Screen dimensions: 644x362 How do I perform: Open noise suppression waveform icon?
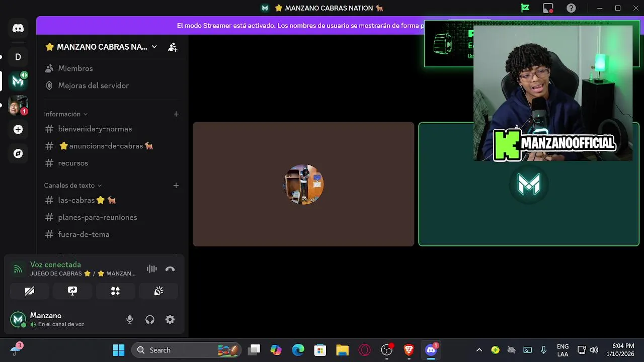point(151,269)
